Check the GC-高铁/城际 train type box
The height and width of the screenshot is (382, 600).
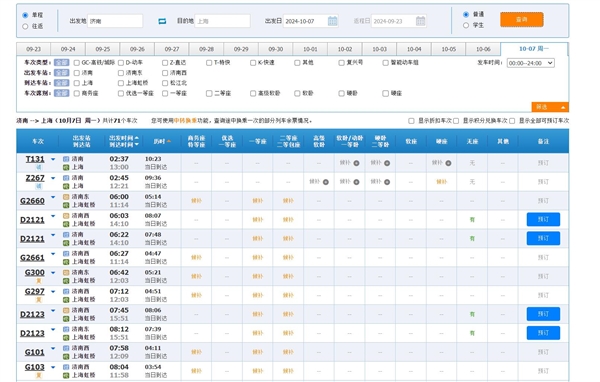click(x=77, y=62)
